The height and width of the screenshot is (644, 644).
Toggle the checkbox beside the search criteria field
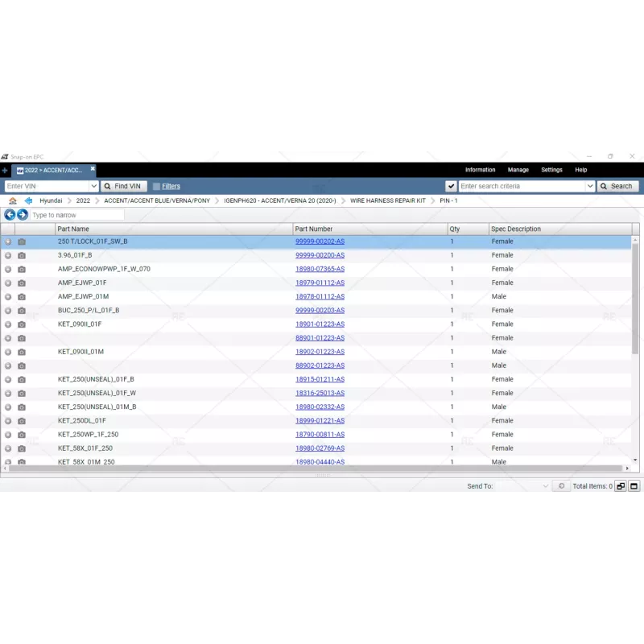point(452,185)
